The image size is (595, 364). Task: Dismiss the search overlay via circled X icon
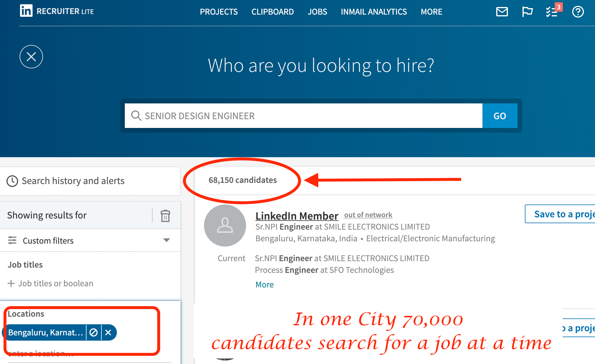(31, 57)
